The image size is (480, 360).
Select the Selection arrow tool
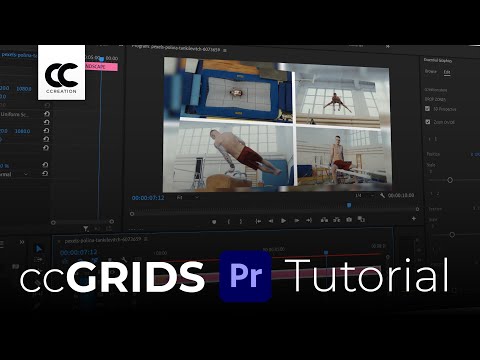click(39, 249)
